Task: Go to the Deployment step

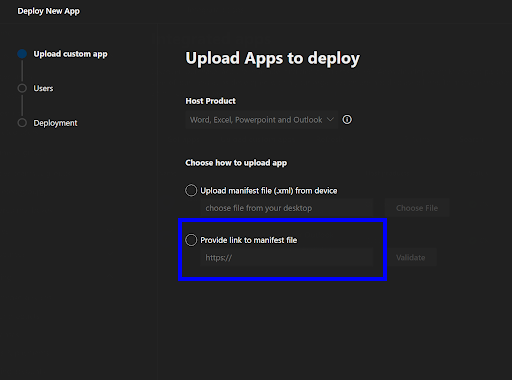Action: [x=55, y=123]
